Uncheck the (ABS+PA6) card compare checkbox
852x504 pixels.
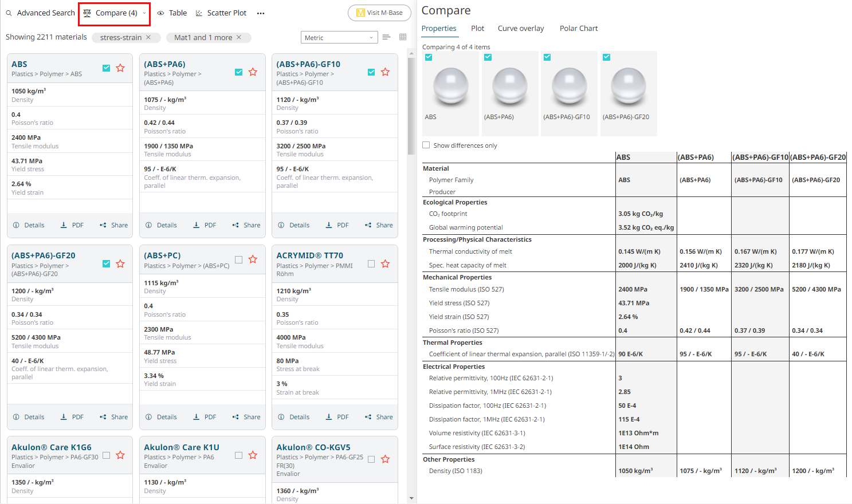[239, 72]
